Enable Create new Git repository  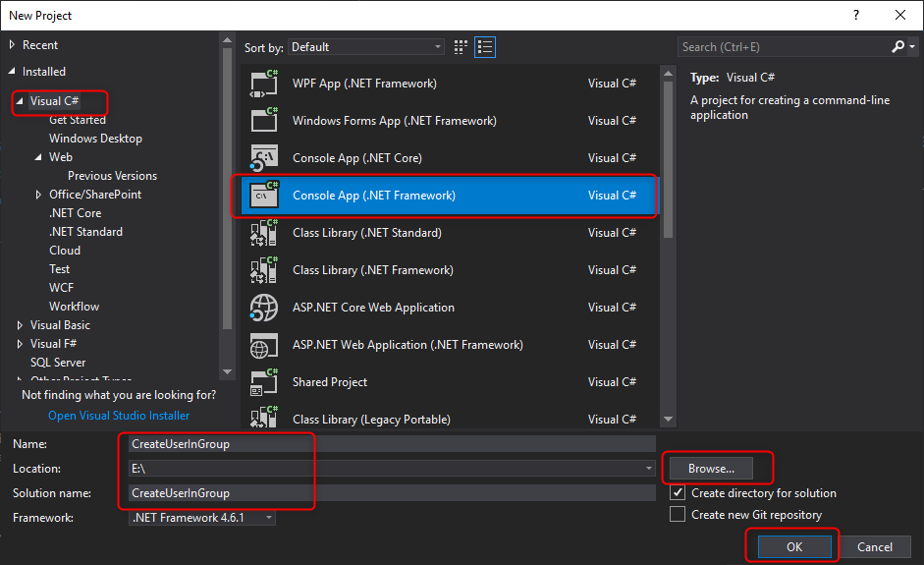(678, 514)
